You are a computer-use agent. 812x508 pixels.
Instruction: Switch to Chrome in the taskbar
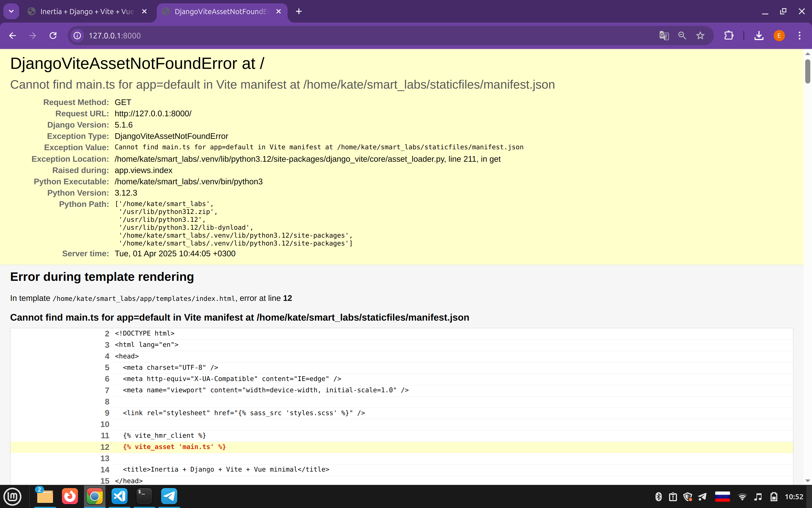pos(95,496)
